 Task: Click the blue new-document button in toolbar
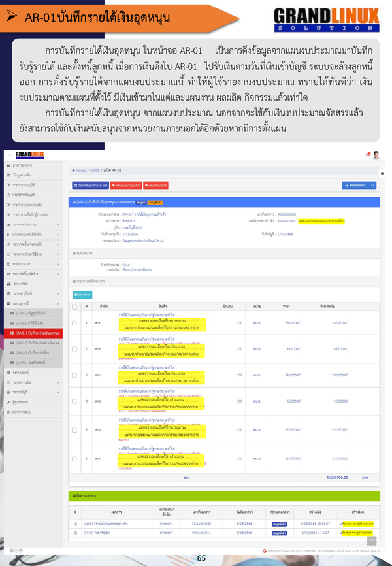90,185
